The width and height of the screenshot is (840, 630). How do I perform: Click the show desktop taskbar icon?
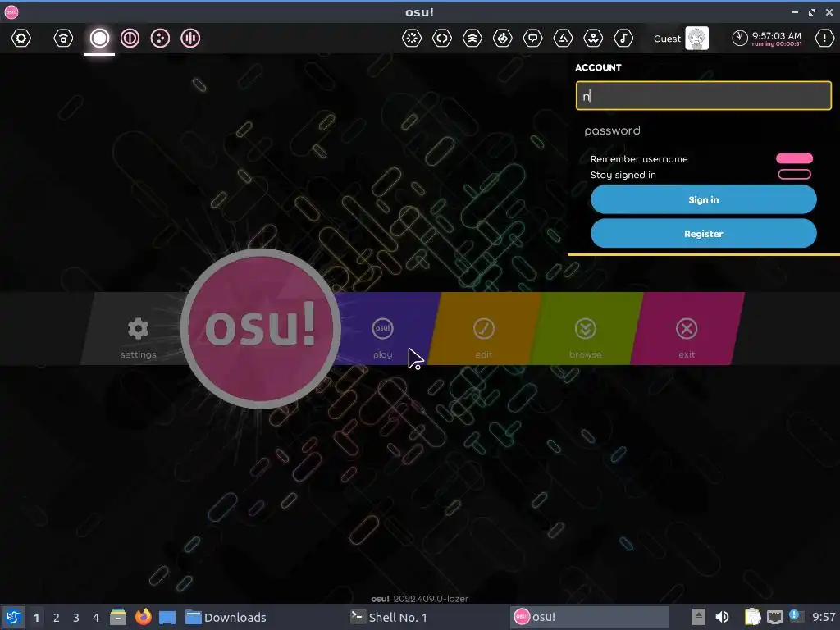[167, 617]
